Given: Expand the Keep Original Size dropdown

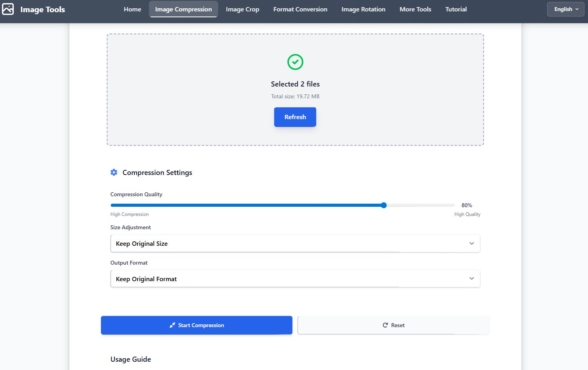Looking at the screenshot, I should (x=295, y=243).
